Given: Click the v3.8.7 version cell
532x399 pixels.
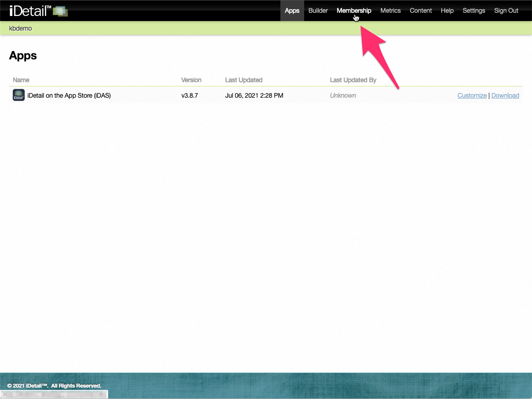Looking at the screenshot, I should (190, 95).
